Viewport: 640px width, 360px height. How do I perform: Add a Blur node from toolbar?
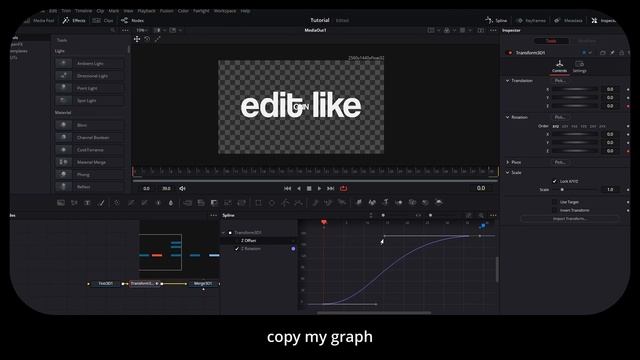click(x=171, y=202)
